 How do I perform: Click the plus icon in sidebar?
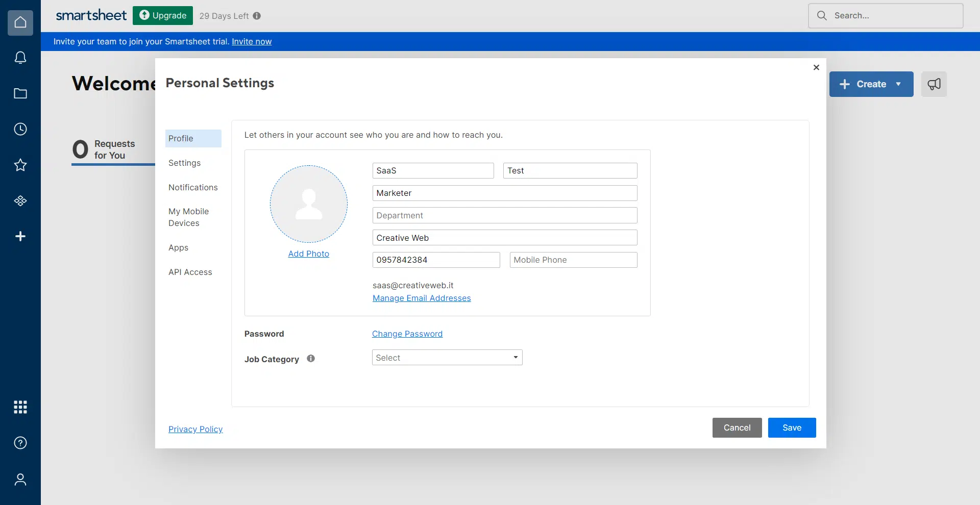20,236
